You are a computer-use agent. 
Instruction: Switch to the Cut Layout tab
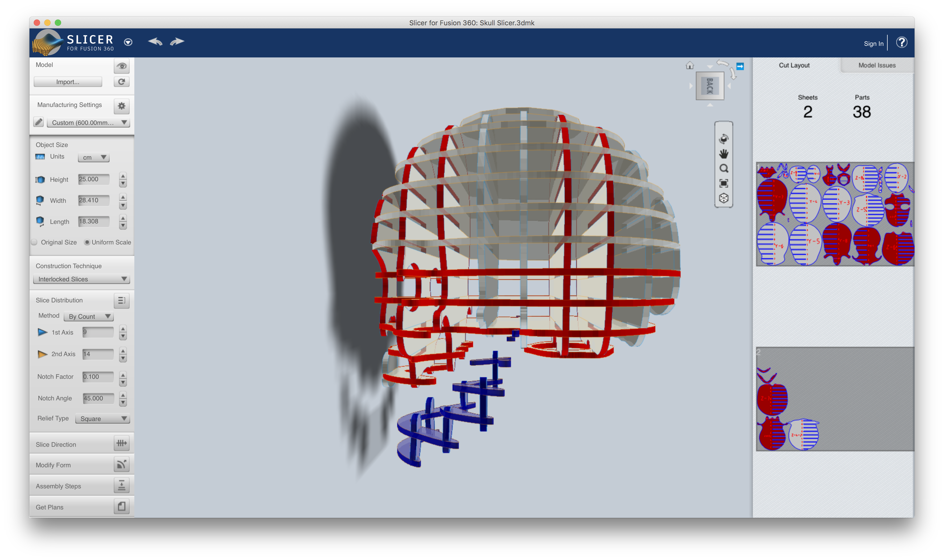794,65
